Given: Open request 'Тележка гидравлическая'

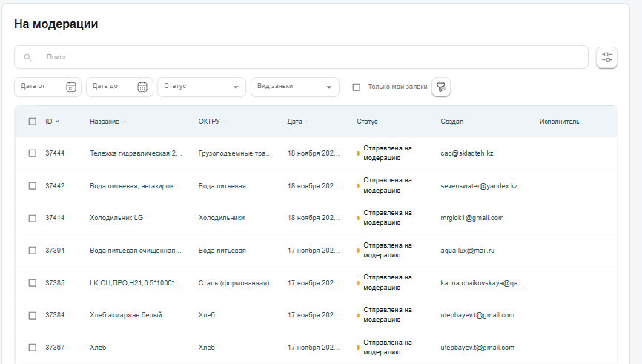Looking at the screenshot, I should click(135, 153).
